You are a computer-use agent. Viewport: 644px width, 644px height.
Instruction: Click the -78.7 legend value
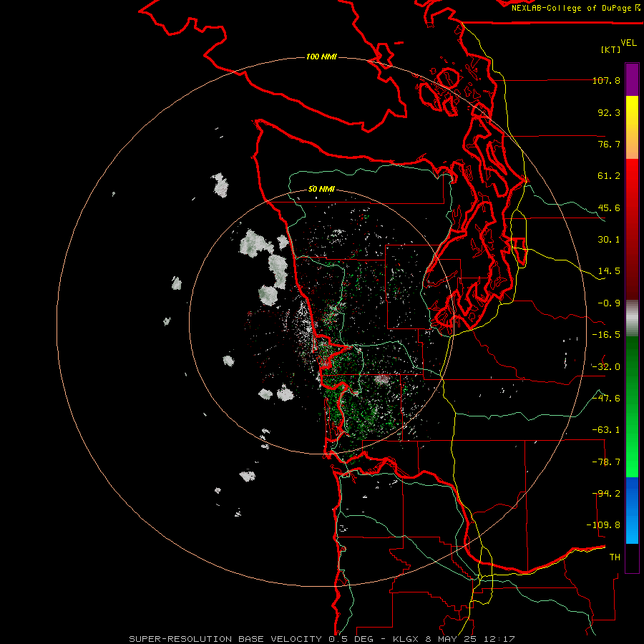pos(606,462)
